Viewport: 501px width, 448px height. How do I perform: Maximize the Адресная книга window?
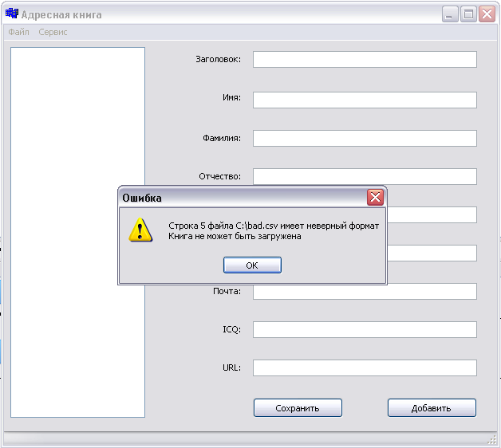click(x=468, y=14)
